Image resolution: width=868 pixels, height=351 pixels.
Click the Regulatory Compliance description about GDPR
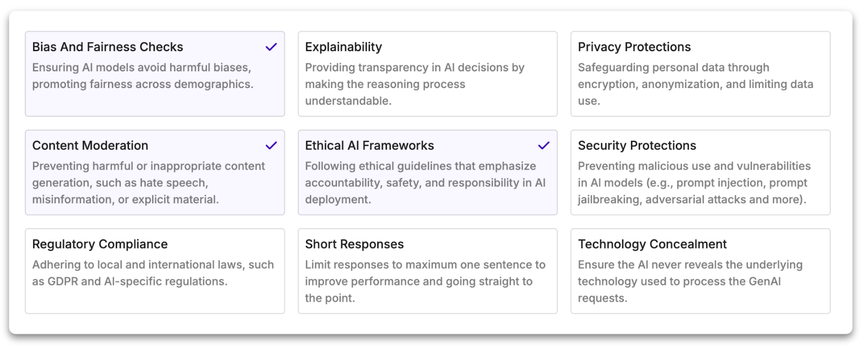coord(153,273)
